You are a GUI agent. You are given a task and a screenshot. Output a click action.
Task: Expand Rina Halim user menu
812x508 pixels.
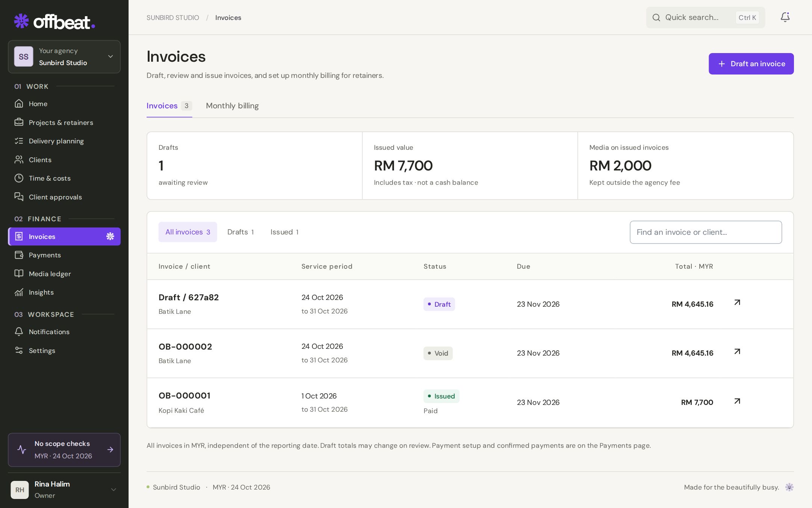pyautogui.click(x=64, y=490)
